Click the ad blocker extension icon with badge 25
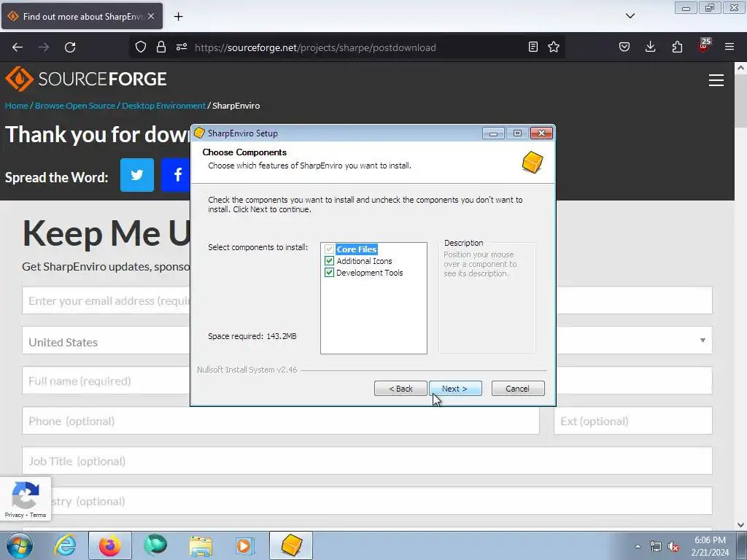 pos(704,46)
